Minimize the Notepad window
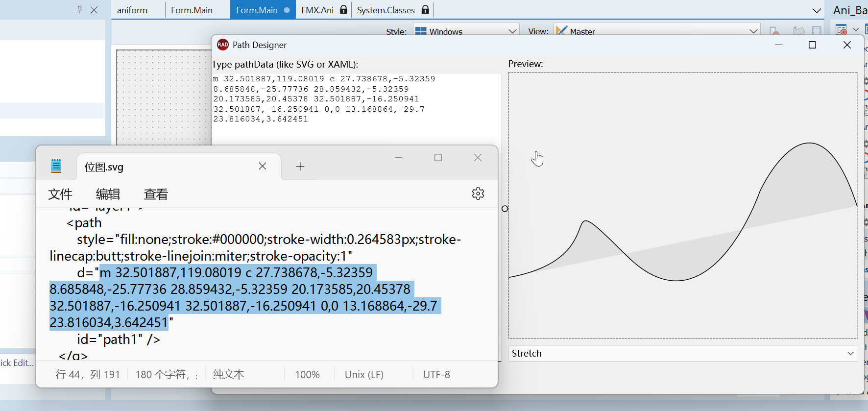Screen dimensions: 868x411 click(x=398, y=157)
